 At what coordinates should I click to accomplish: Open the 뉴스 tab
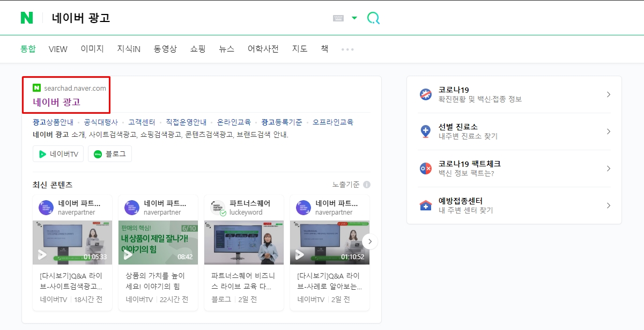pyautogui.click(x=227, y=49)
